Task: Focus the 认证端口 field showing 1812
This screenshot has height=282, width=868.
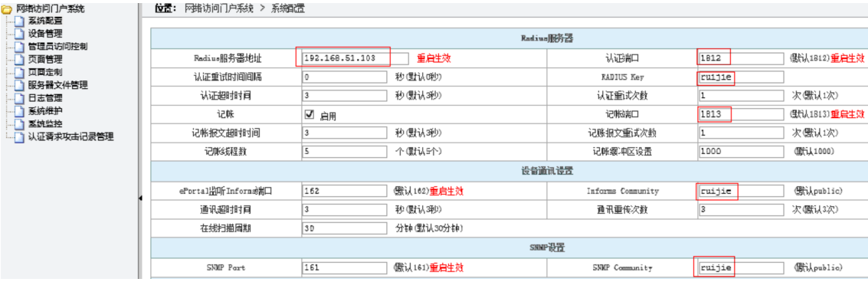Action: pyautogui.click(x=741, y=58)
